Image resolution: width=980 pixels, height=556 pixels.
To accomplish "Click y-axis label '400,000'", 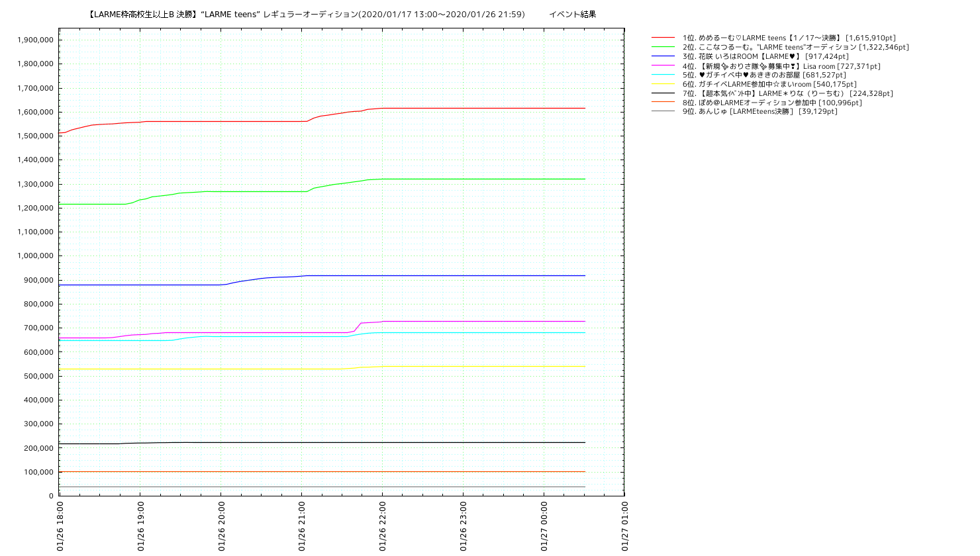I will tap(40, 400).
